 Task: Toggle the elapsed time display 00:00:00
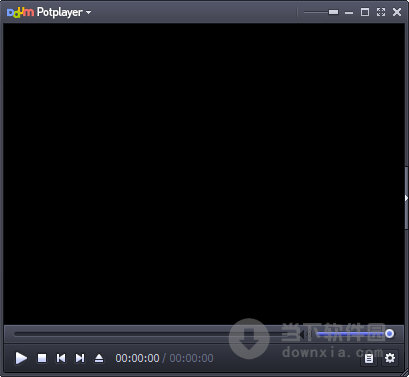point(137,358)
